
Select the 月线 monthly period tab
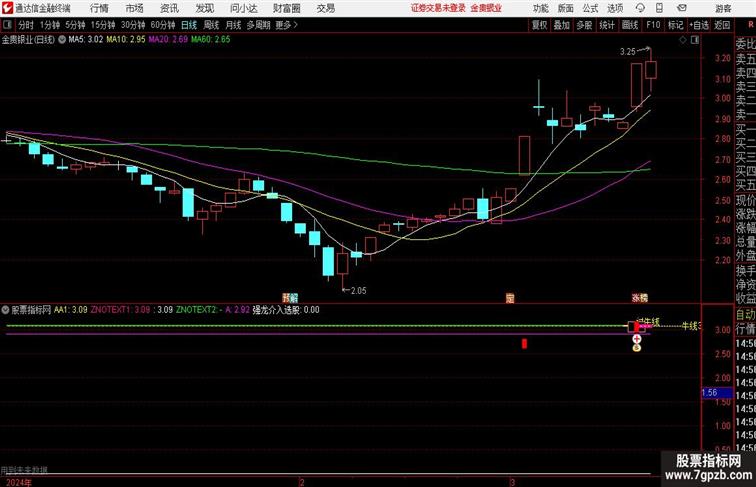[233, 25]
